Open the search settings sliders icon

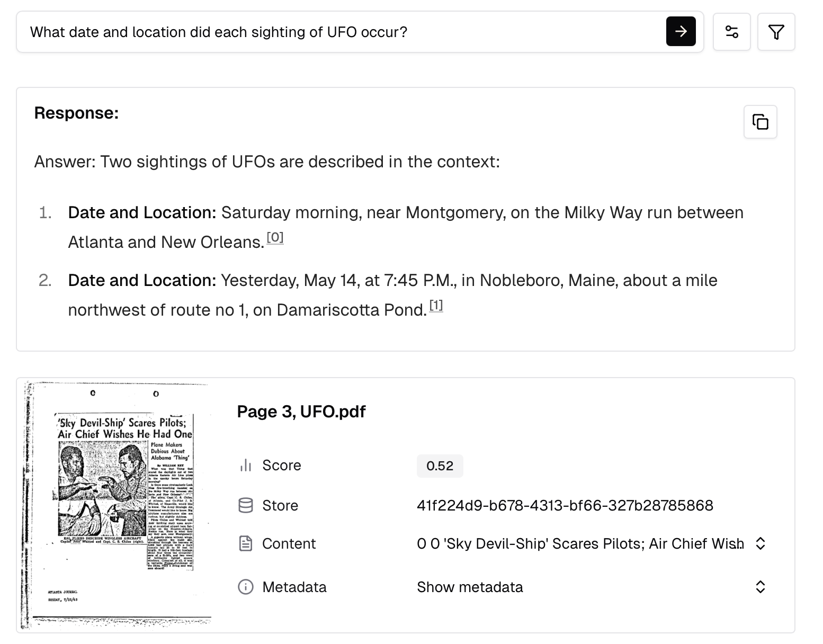[x=731, y=32]
